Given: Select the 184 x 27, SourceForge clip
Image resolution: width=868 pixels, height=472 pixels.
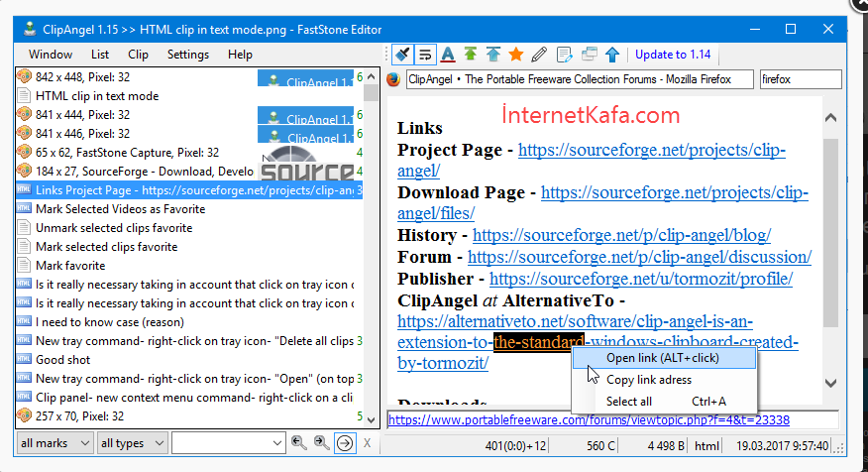Looking at the screenshot, I should [189, 172].
